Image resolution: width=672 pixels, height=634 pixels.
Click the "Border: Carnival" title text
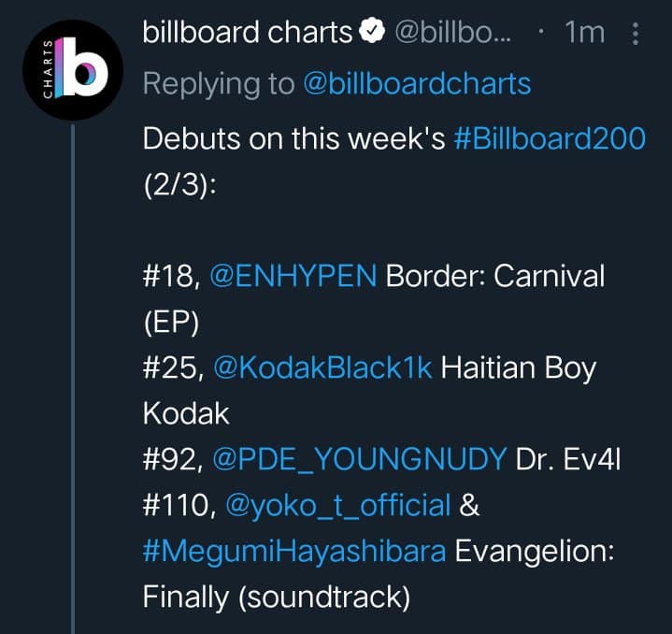click(495, 276)
